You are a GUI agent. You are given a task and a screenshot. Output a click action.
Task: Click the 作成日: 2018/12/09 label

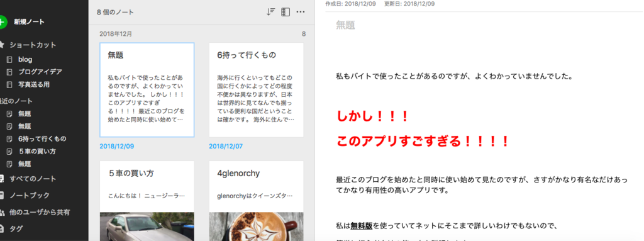[x=352, y=4]
